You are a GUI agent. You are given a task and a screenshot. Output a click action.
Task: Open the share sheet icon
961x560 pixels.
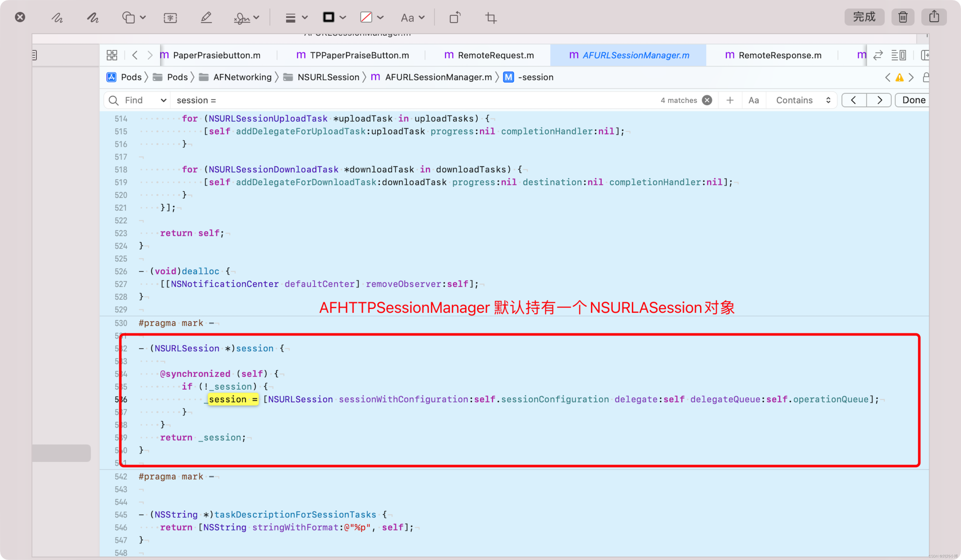tap(934, 17)
